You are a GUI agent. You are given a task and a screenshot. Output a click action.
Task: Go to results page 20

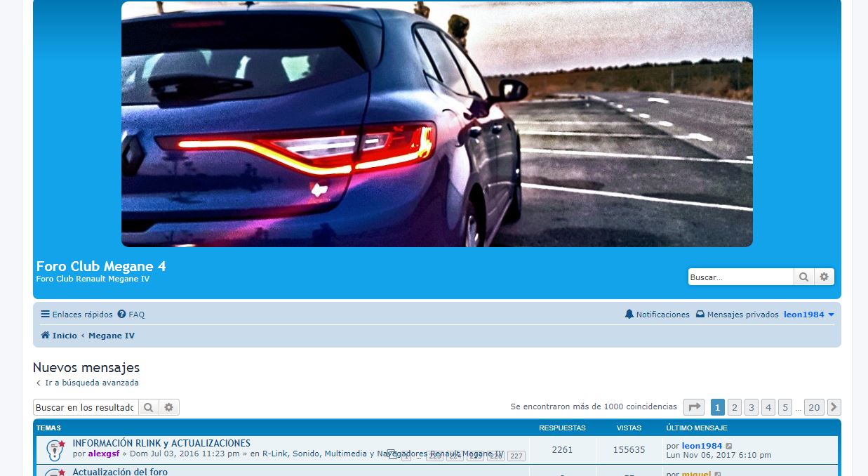pyautogui.click(x=814, y=407)
